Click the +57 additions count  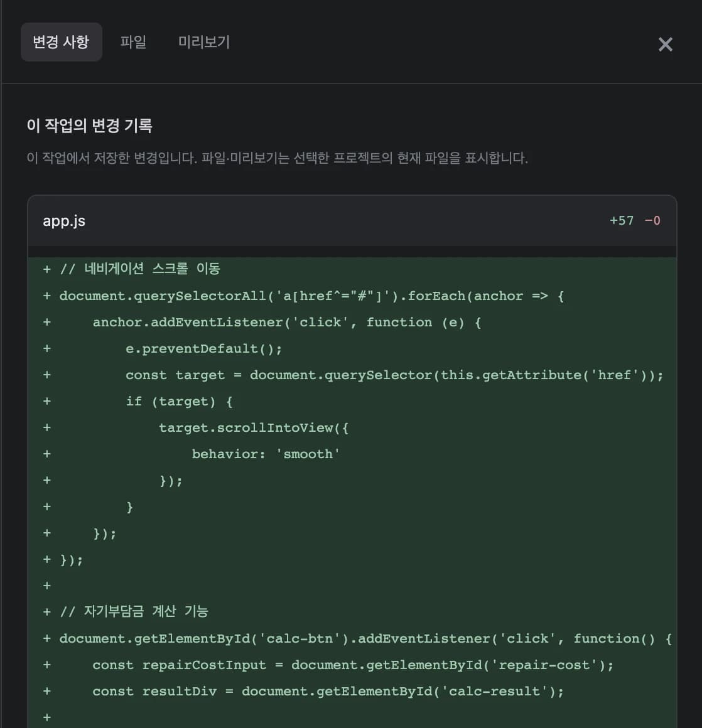pos(621,220)
